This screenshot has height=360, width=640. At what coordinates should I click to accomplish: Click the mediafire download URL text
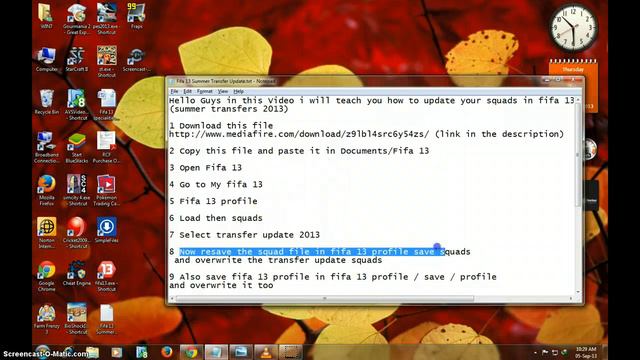(299, 134)
